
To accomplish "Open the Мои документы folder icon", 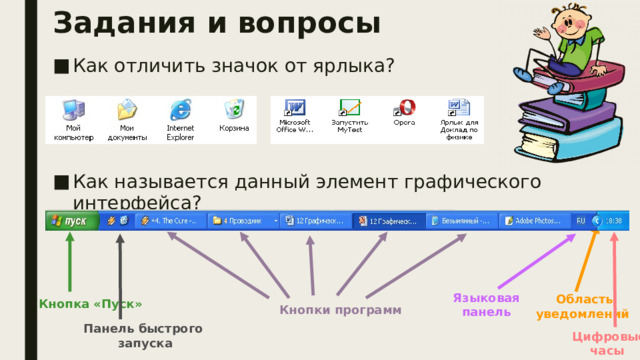I will coord(127,120).
